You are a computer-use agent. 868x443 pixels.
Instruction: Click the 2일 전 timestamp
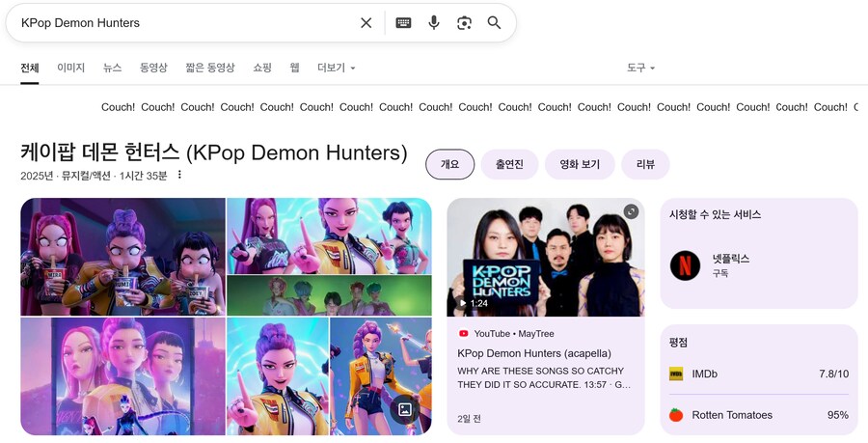469,419
